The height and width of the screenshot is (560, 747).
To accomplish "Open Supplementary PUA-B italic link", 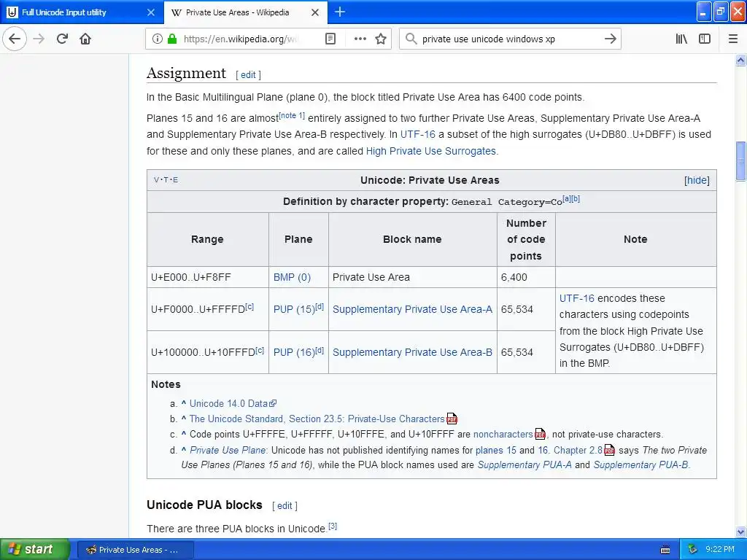I will click(640, 464).
